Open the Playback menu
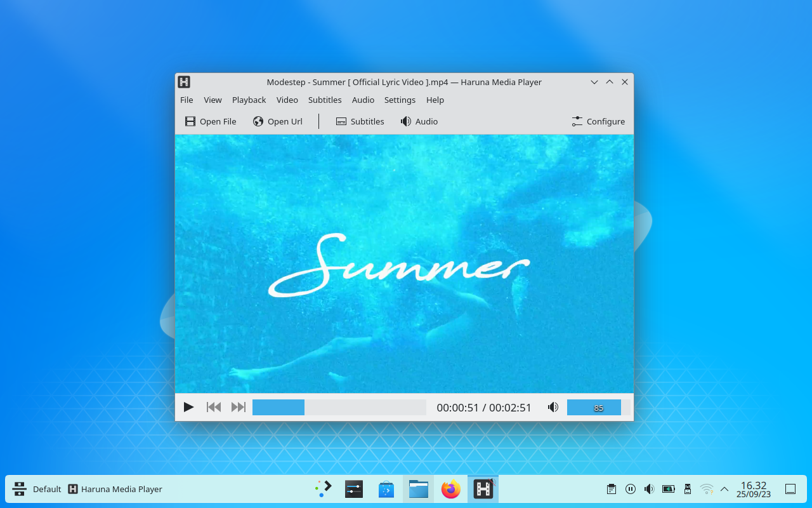Viewport: 812px width, 508px height. pyautogui.click(x=249, y=100)
